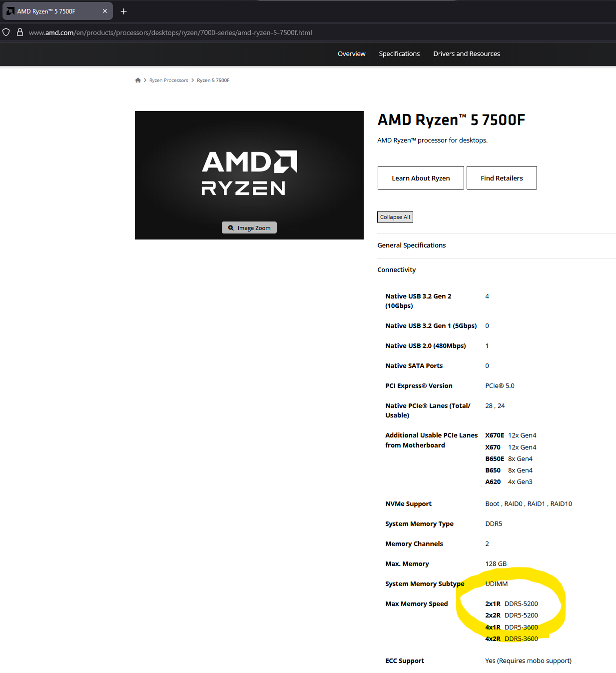
Task: Click the X670 12x Gen4 entry
Action: pyautogui.click(x=511, y=447)
